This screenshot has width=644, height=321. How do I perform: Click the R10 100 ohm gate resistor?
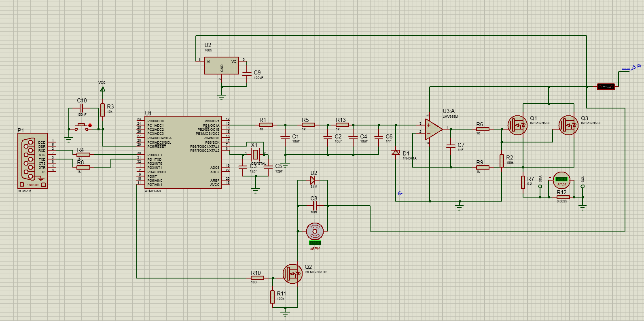tap(257, 278)
